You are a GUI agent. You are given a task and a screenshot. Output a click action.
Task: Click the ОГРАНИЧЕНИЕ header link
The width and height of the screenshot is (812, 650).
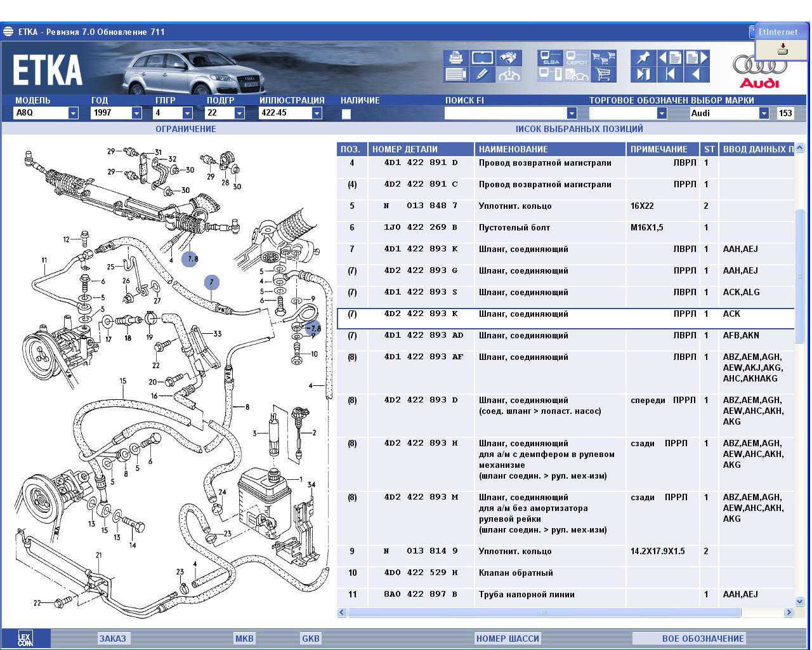(x=186, y=129)
